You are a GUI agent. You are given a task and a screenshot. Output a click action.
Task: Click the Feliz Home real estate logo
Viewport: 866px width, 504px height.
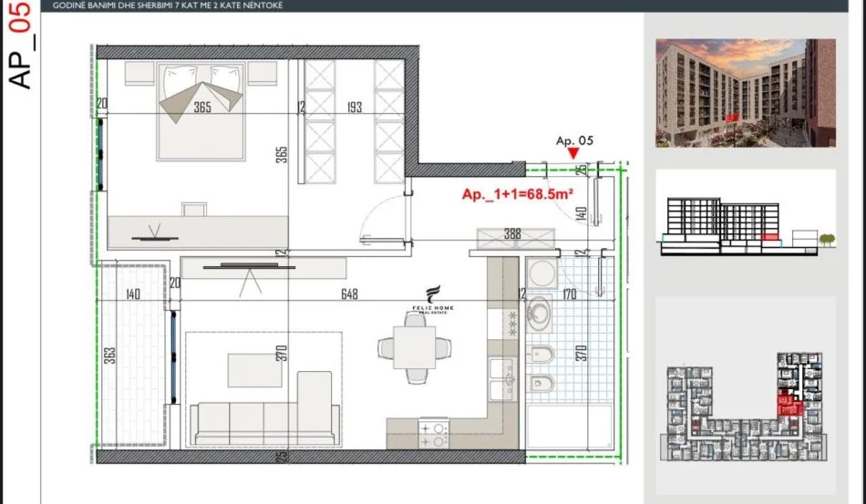432,302
